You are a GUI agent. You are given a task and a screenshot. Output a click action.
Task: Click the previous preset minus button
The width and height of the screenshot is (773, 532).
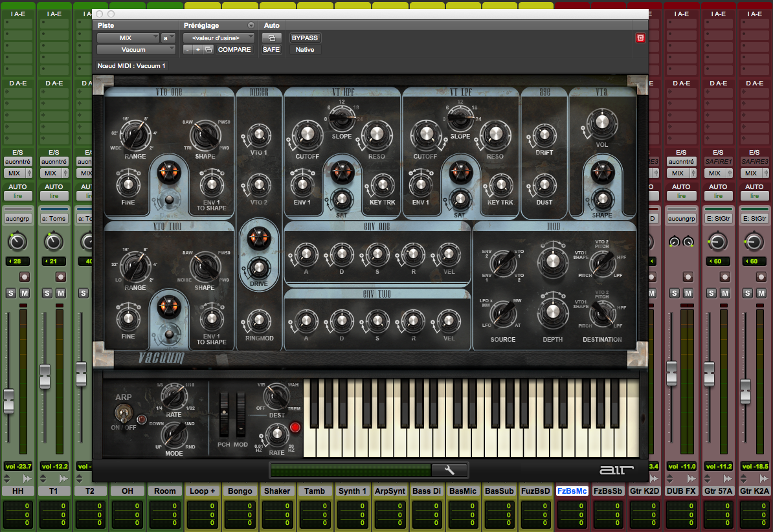click(x=188, y=50)
